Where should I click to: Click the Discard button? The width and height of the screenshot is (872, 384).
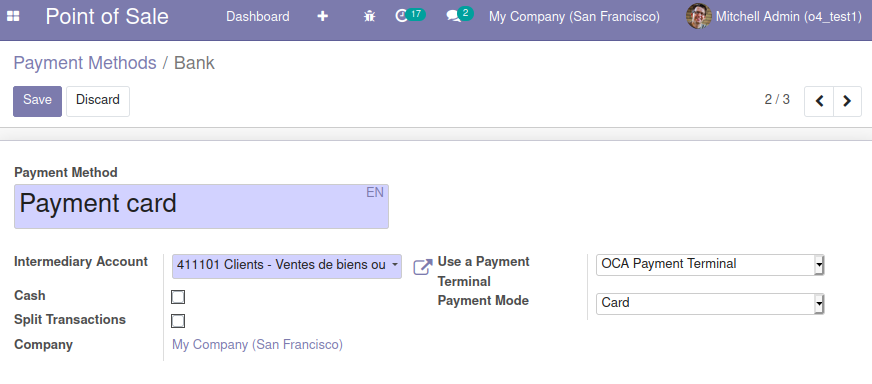[98, 101]
